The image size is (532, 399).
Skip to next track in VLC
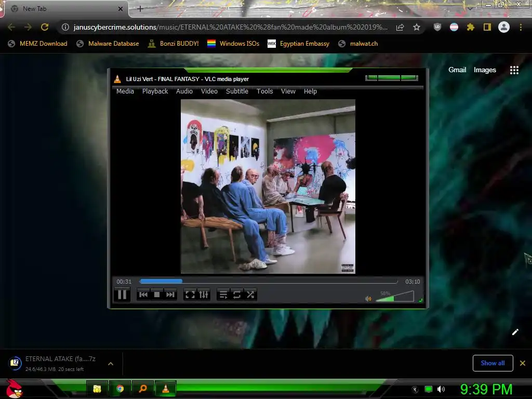170,295
